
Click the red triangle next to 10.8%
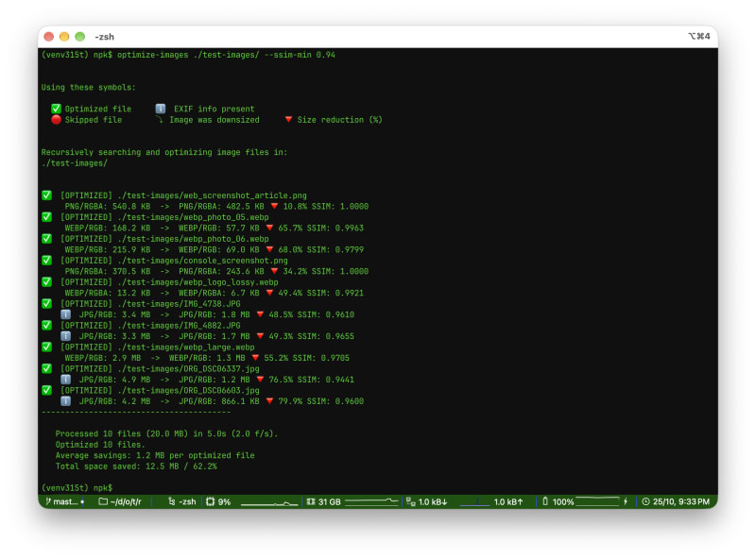[274, 206]
